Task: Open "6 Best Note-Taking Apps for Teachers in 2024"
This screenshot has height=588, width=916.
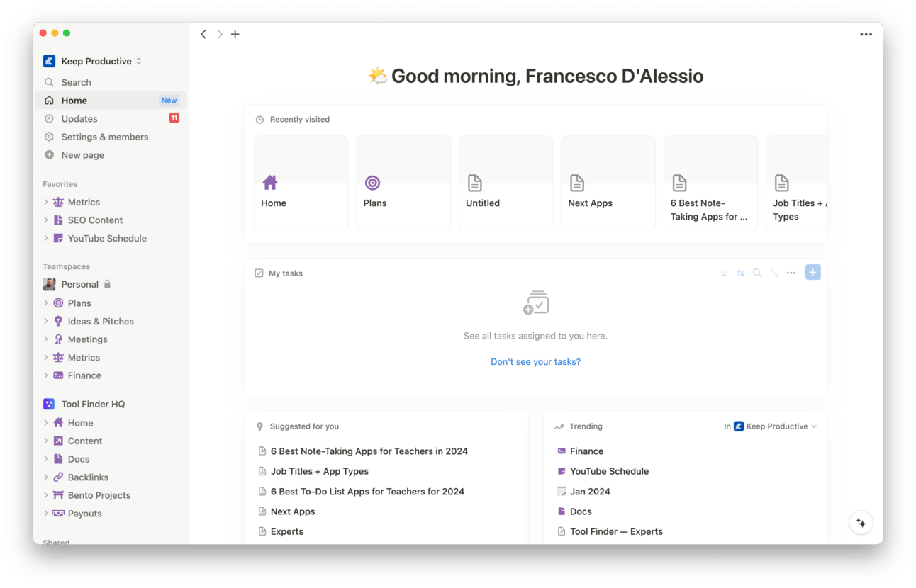Action: (x=369, y=451)
